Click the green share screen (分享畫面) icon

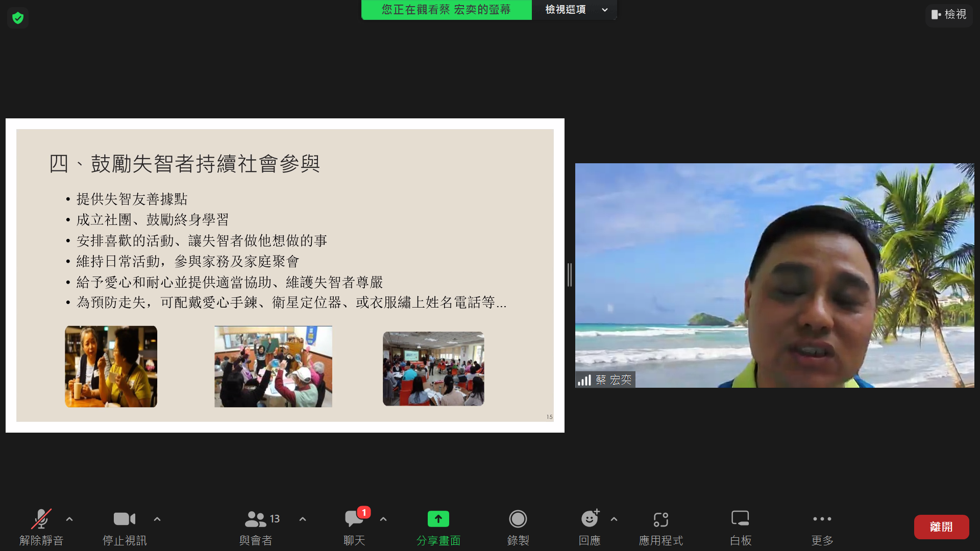(x=438, y=519)
